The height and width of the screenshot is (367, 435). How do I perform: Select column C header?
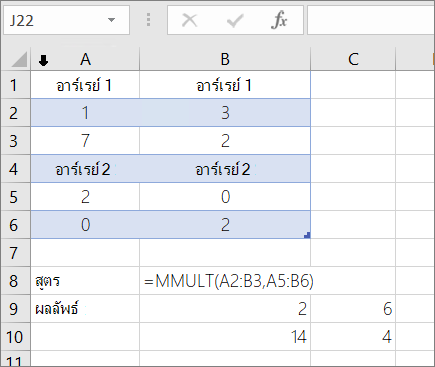click(353, 59)
